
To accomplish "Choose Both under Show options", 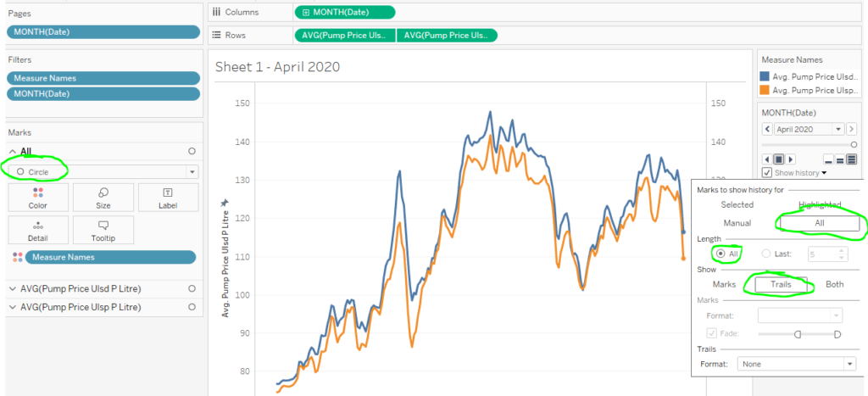I will tap(835, 284).
